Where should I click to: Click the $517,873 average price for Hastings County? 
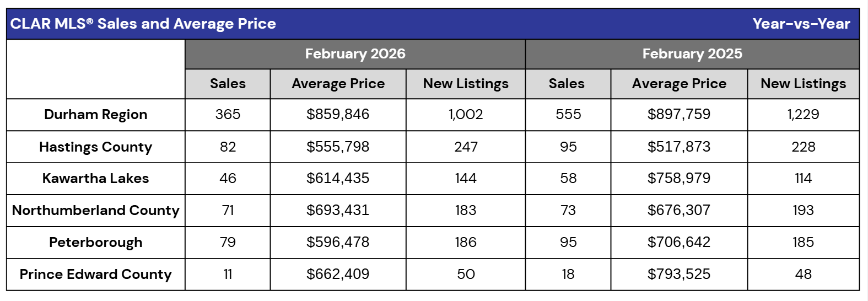coord(679,147)
